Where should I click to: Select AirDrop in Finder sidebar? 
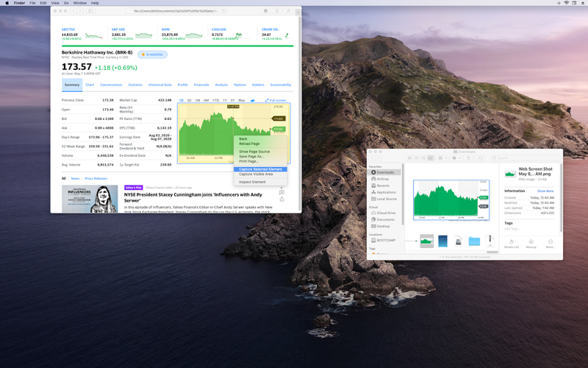click(x=382, y=179)
